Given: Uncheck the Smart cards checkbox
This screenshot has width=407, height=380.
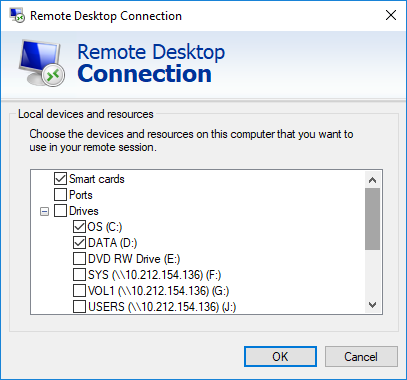Looking at the screenshot, I should click(60, 179).
